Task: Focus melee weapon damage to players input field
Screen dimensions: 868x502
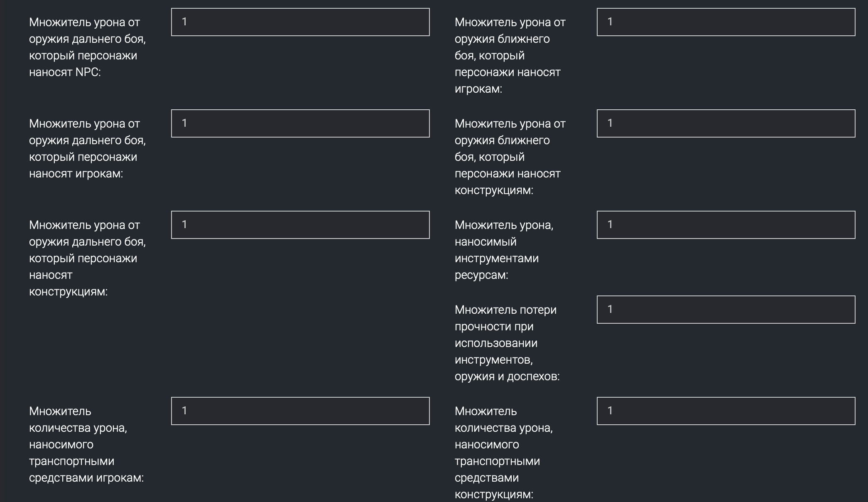Action: click(726, 22)
